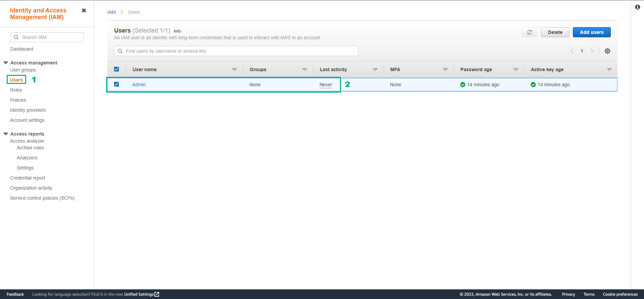Click the refresh users icon button

coord(530,32)
